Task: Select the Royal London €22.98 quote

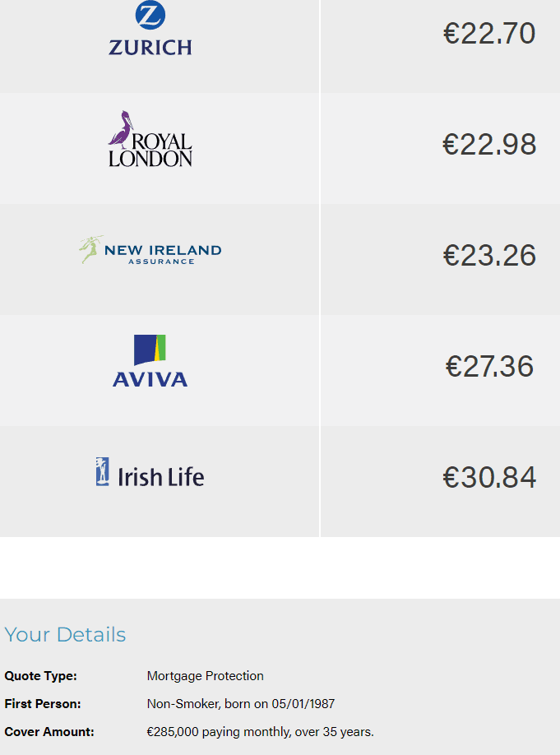Action: coord(489,145)
